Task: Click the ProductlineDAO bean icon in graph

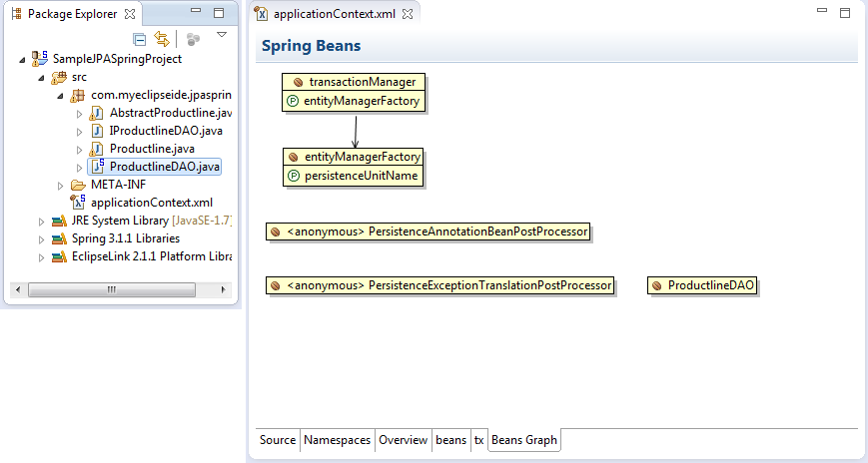Action: coord(657,286)
